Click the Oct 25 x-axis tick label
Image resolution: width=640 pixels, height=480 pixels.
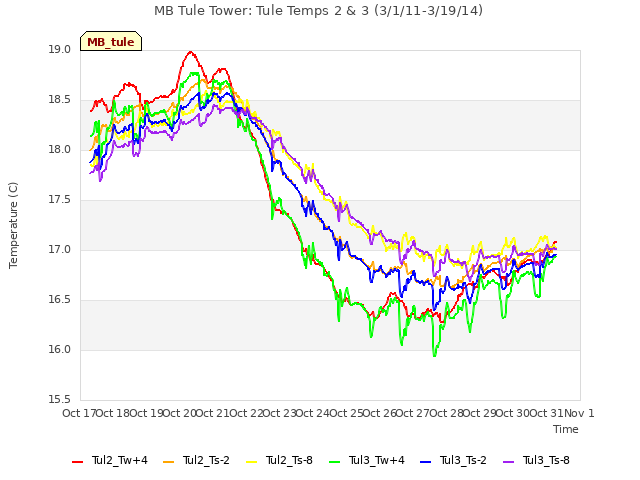click(x=347, y=413)
